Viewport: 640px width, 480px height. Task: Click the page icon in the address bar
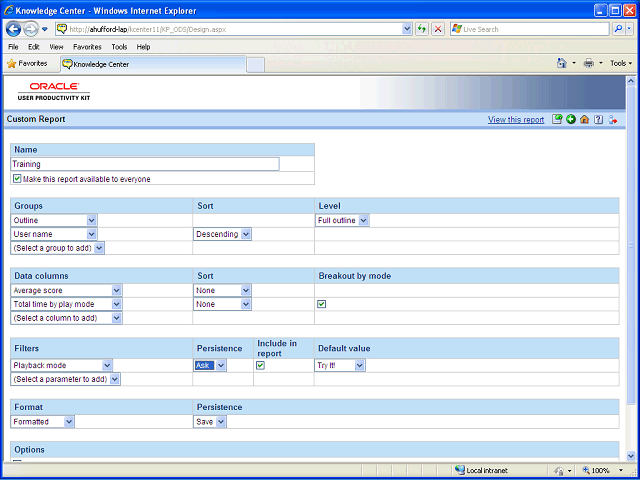click(61, 29)
